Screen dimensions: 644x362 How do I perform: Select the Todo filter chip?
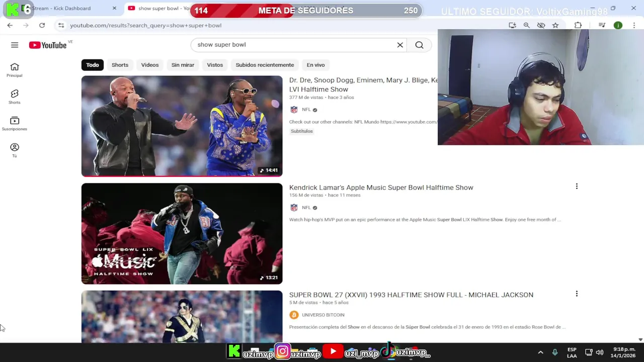[93, 65]
